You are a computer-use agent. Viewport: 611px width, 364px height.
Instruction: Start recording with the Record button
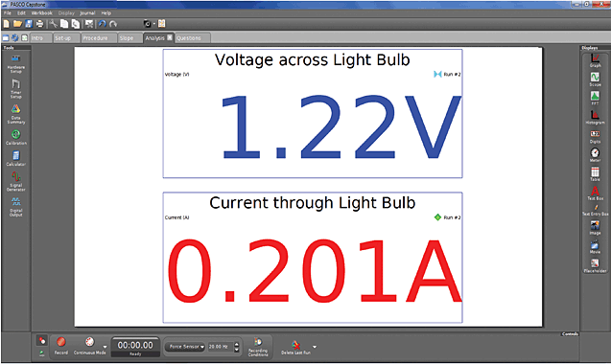click(x=60, y=345)
